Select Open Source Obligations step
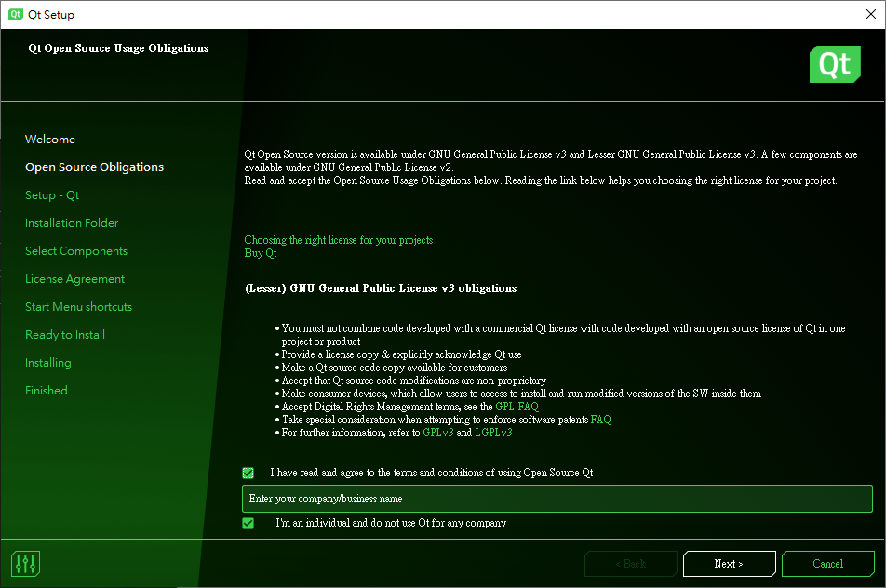Viewport: 886px width, 588px height. pos(94,167)
